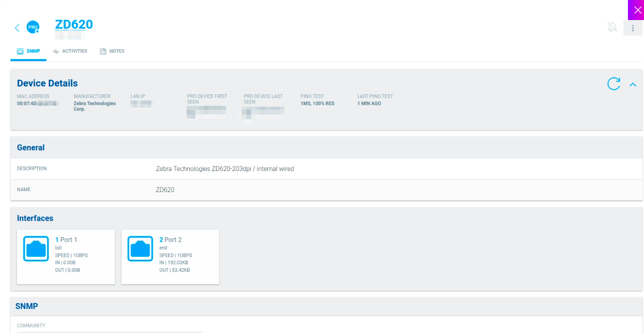Select the '1 Port 1' interface title
Viewport: 644px width, 333px height.
pyautogui.click(x=66, y=240)
